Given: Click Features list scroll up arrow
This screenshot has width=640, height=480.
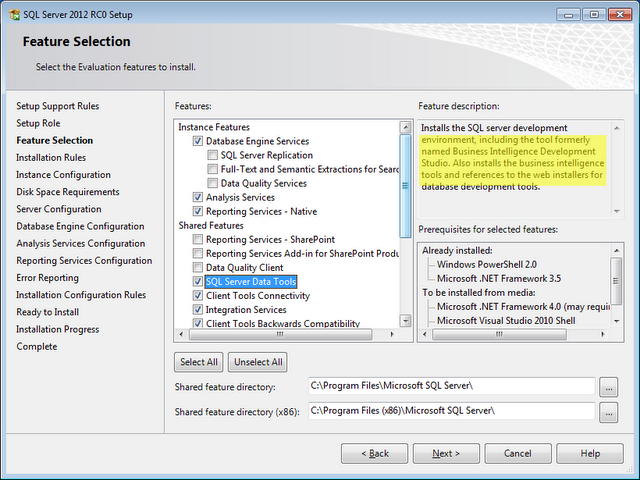Looking at the screenshot, I should click(x=405, y=127).
